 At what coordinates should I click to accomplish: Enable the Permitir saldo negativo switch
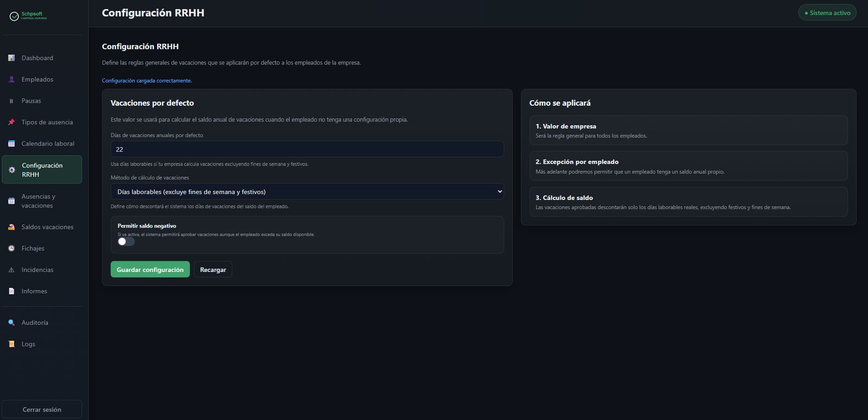click(x=126, y=241)
